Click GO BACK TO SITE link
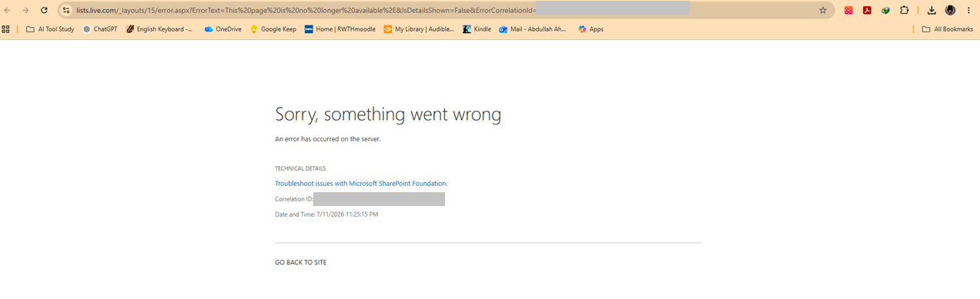The height and width of the screenshot is (299, 980). click(300, 263)
